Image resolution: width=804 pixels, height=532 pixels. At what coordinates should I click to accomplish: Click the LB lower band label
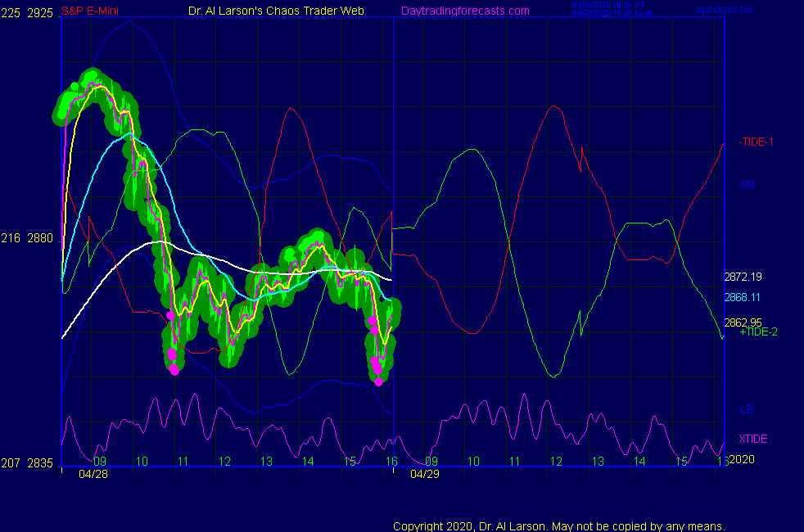tap(746, 409)
